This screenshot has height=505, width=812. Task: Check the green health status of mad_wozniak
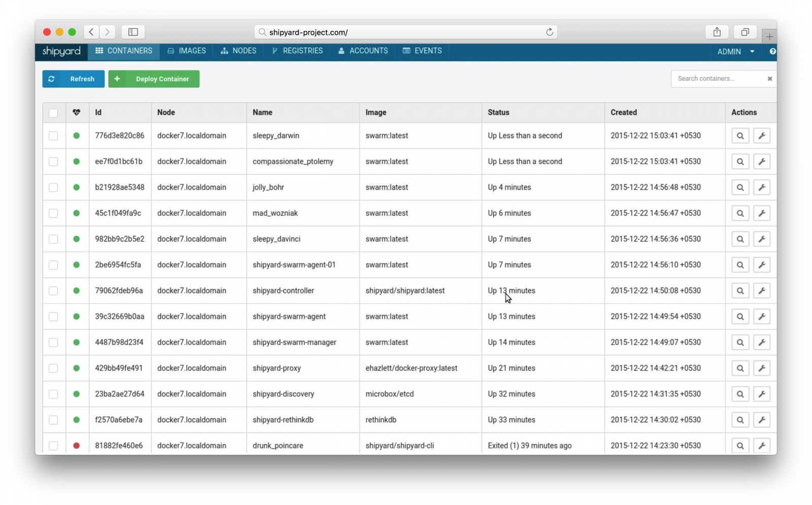77,213
